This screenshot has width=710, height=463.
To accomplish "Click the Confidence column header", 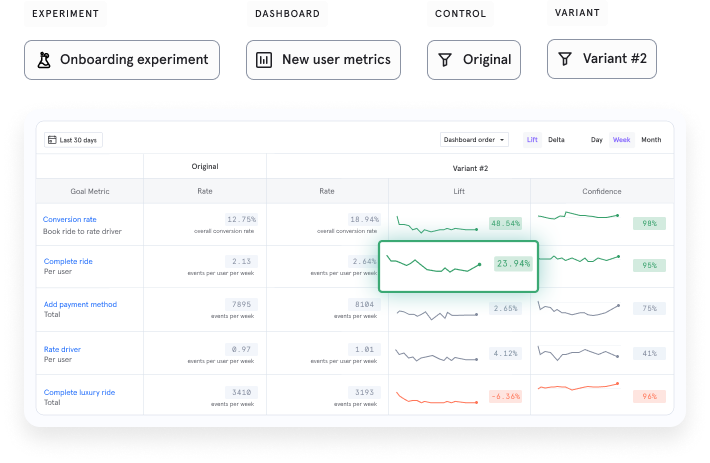I will 602,191.
